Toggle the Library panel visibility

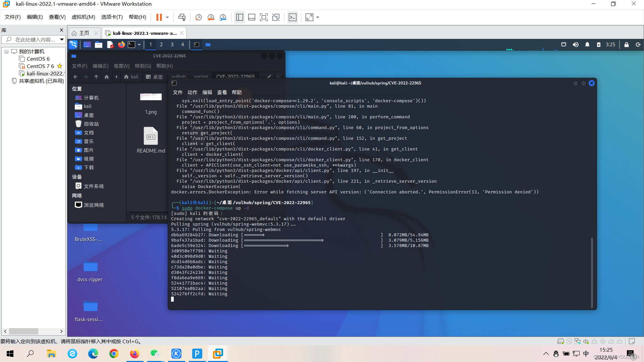[239, 17]
